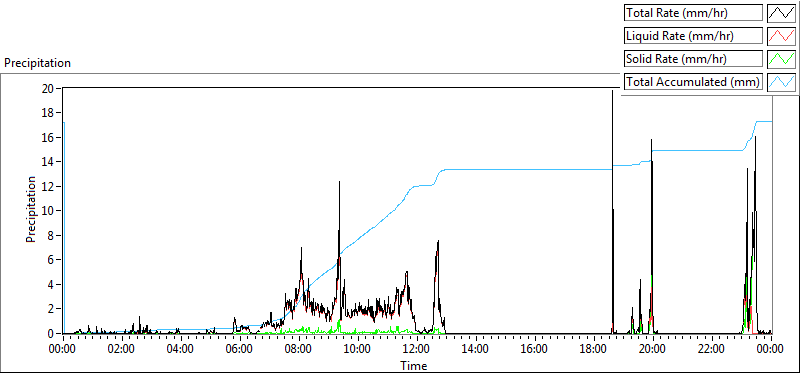Click the 04:00 time tick label
Screen dimensions: 800x373
(181, 350)
